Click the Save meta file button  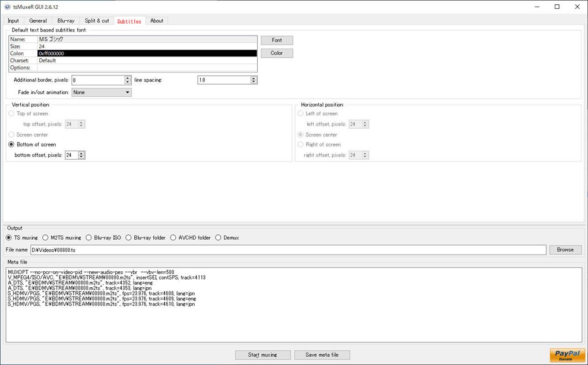pos(322,355)
